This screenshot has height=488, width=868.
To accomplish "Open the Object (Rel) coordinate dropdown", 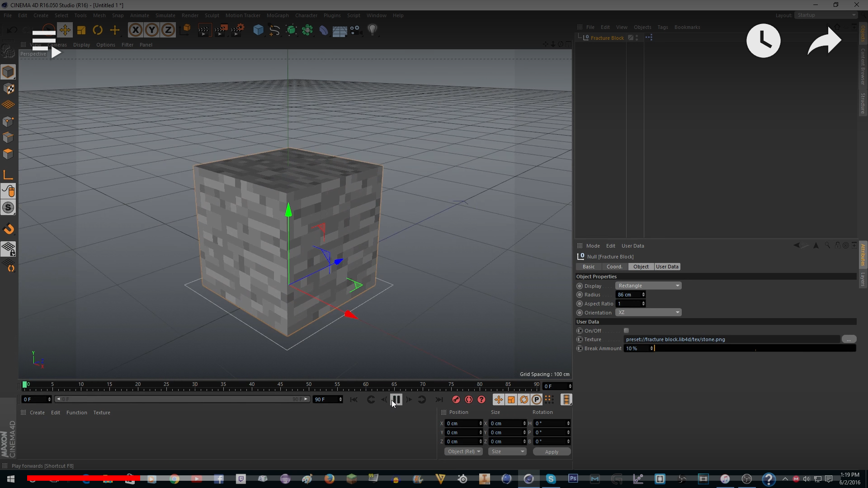I will (x=463, y=451).
